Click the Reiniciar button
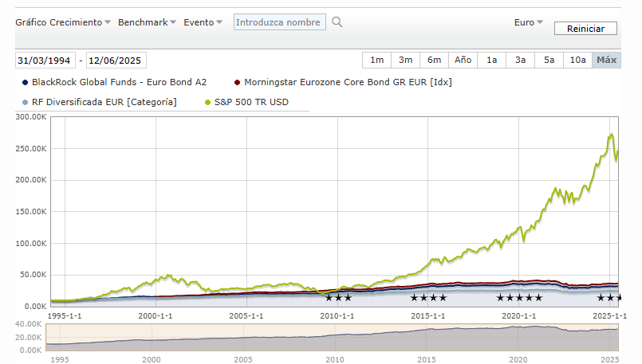642x364 pixels. (585, 29)
